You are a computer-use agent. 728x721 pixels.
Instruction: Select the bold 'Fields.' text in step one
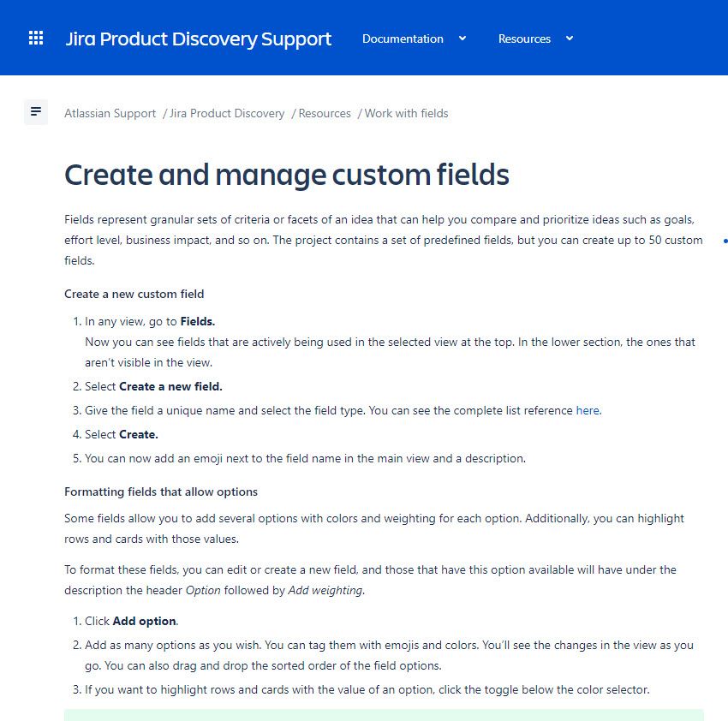point(198,321)
